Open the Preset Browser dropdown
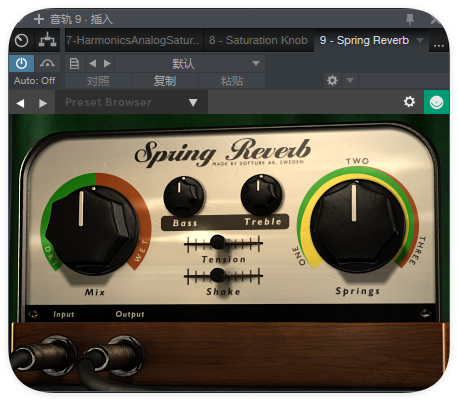 [132, 102]
